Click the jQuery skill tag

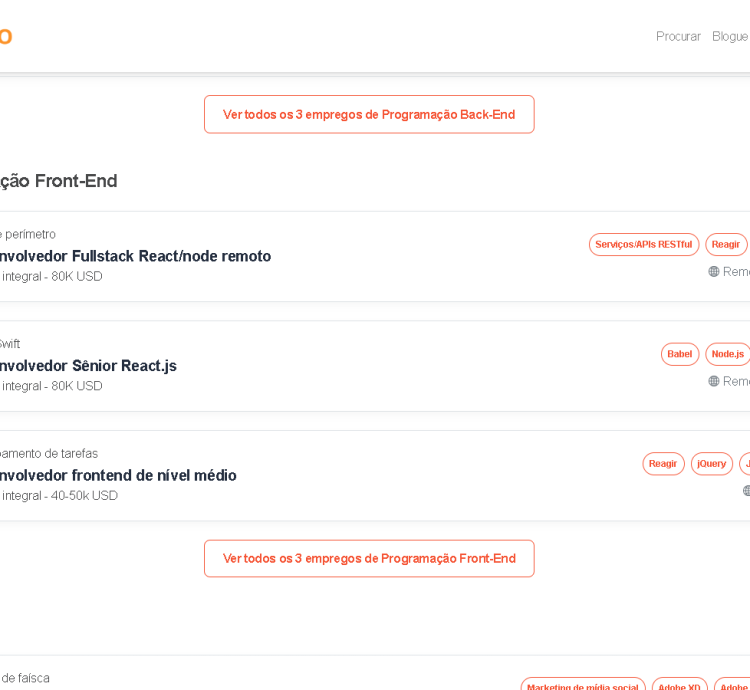pyautogui.click(x=712, y=464)
